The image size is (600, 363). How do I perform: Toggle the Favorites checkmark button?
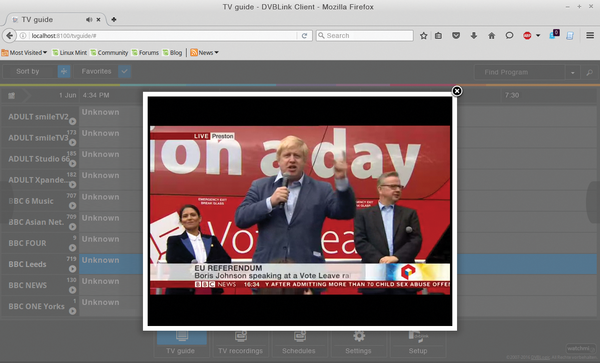point(124,71)
